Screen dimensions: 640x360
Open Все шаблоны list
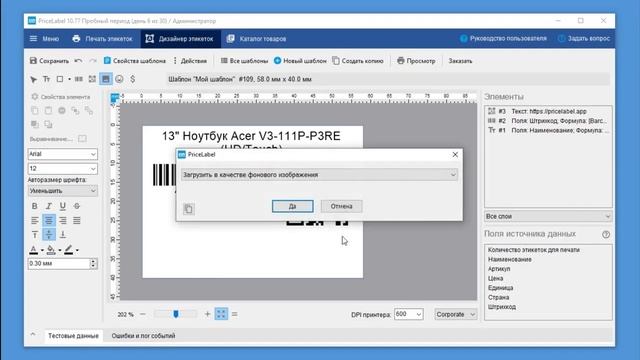pos(244,61)
